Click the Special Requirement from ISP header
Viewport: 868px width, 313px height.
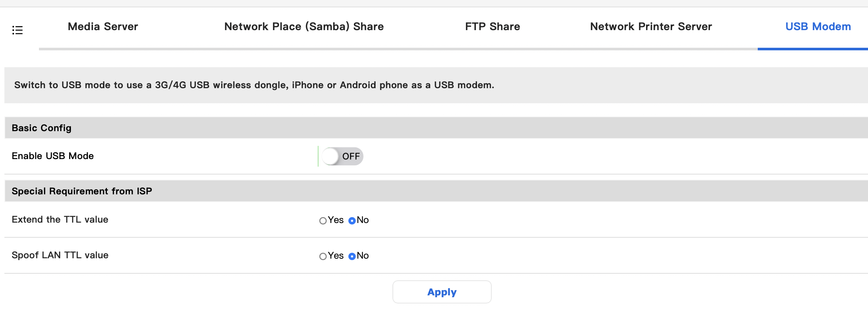82,191
